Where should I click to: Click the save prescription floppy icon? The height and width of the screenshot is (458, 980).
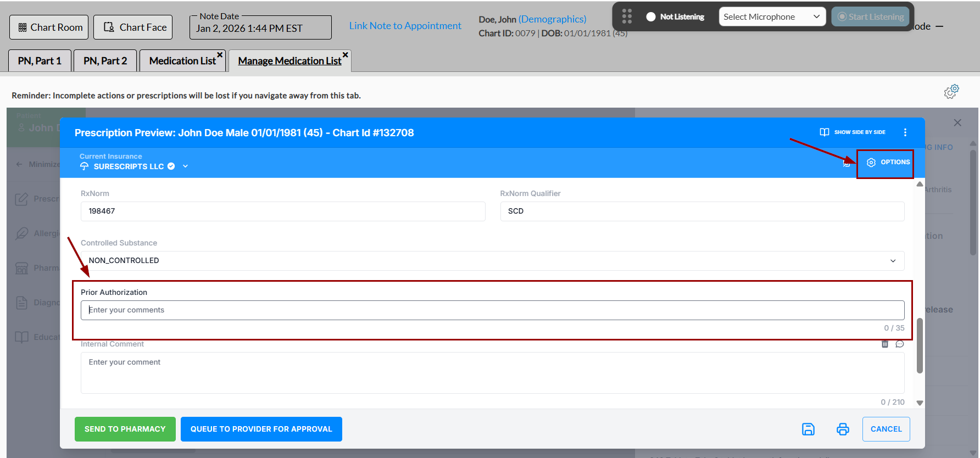pyautogui.click(x=808, y=429)
